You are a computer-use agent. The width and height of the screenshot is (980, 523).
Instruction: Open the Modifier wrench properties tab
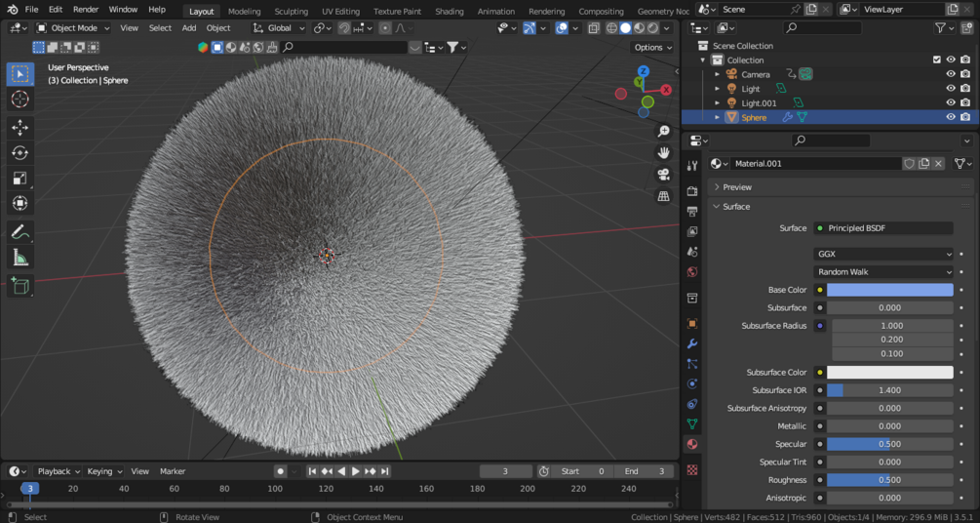tap(692, 343)
